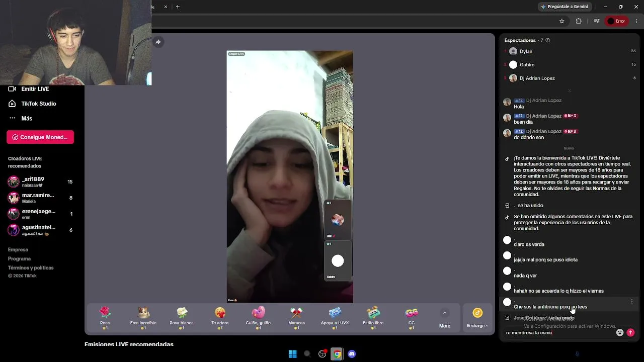This screenshot has width=644, height=362.
Task: Click the chat comment "claro es verda"
Action: pyautogui.click(x=529, y=244)
